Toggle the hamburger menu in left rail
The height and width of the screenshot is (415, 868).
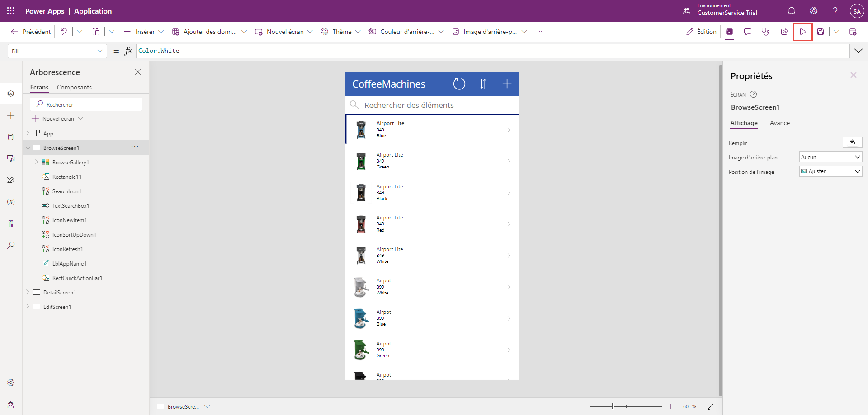pyautogui.click(x=11, y=72)
